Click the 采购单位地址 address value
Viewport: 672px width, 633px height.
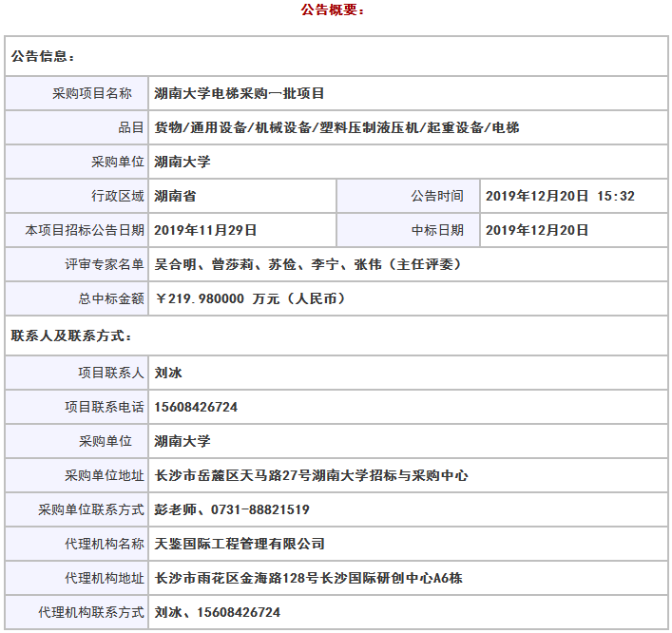[311, 475]
